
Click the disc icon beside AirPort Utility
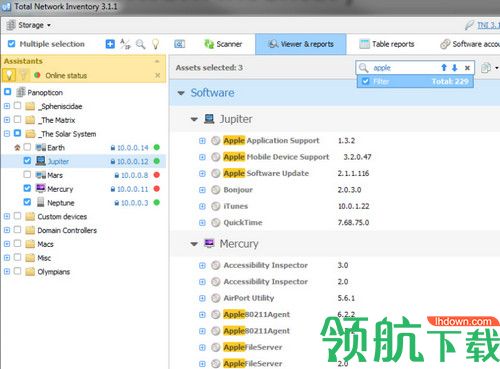click(x=216, y=298)
